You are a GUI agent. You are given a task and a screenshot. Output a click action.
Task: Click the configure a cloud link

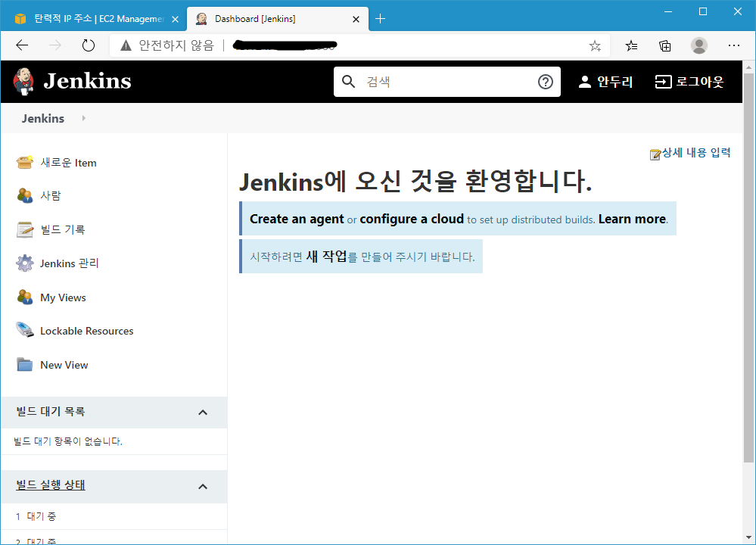click(x=412, y=219)
